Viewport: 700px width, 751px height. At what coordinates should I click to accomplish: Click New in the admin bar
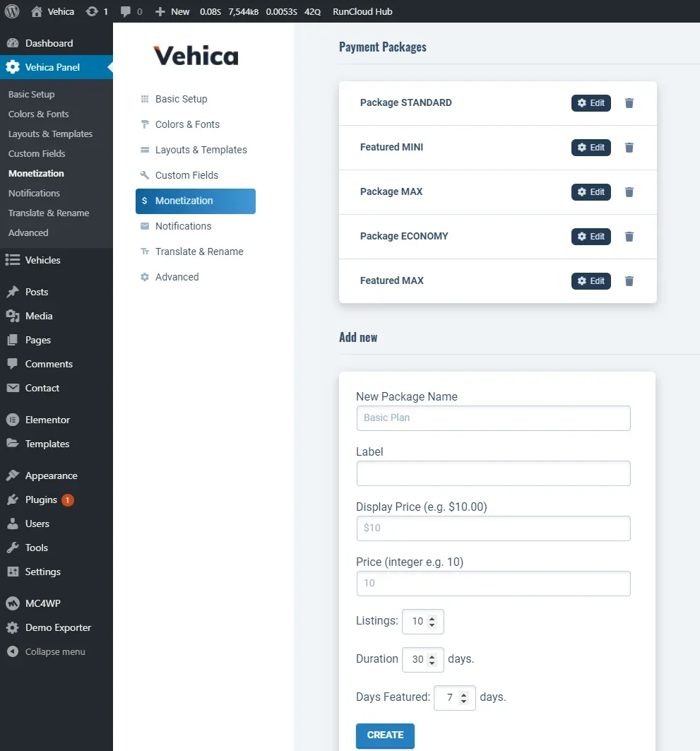[x=172, y=11]
